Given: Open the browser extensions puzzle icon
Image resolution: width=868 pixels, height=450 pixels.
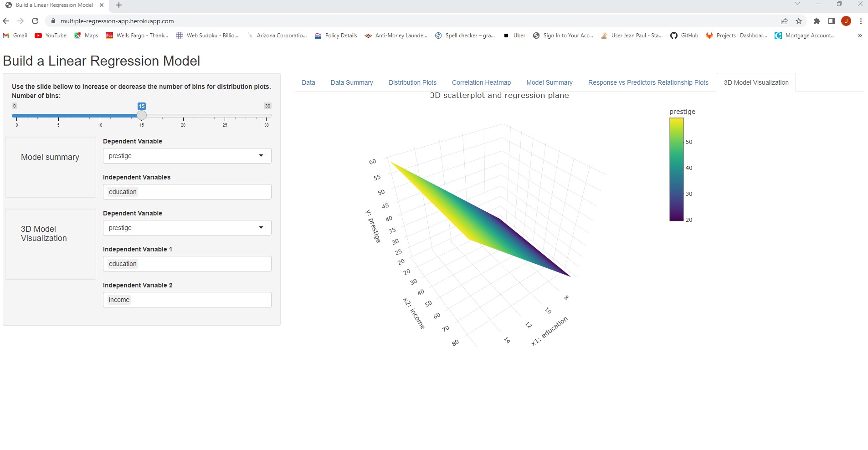Looking at the screenshot, I should click(817, 21).
